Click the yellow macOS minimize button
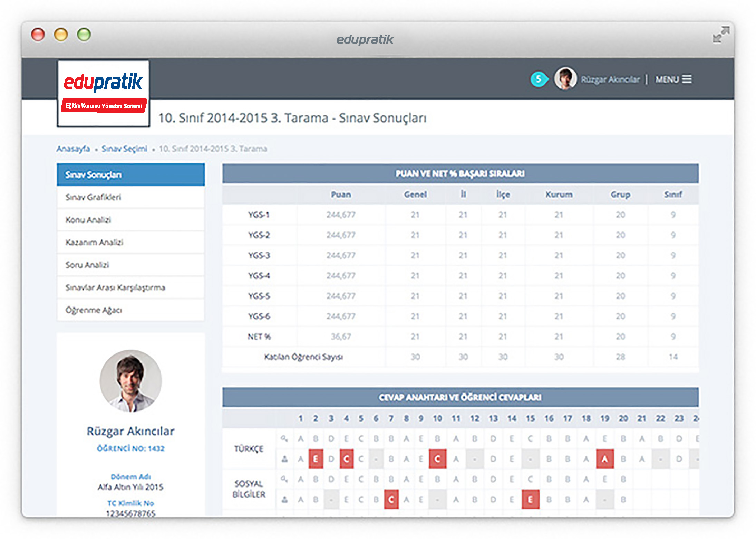756x539 pixels. pos(61,35)
